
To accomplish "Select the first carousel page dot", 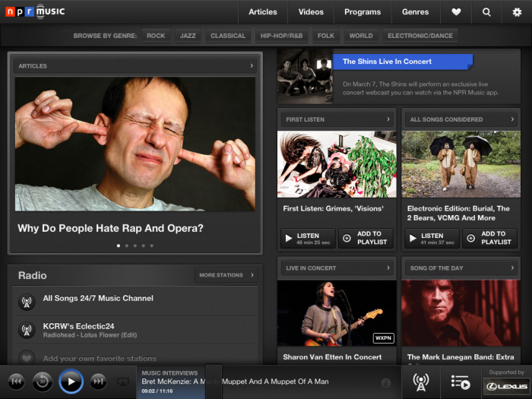I will [119, 245].
